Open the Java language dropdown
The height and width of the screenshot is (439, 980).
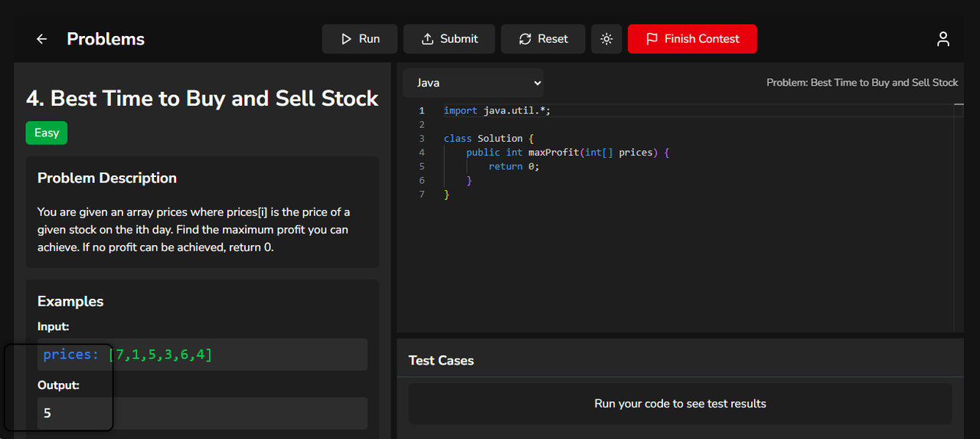click(x=473, y=83)
